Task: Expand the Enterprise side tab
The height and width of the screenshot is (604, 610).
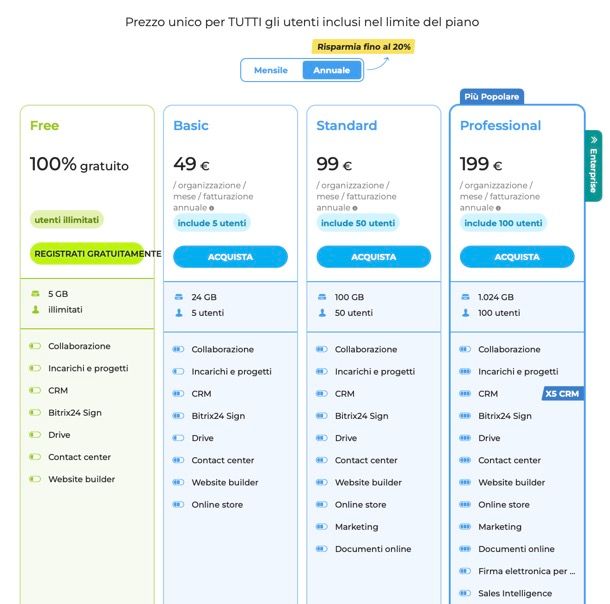Action: pyautogui.click(x=593, y=166)
